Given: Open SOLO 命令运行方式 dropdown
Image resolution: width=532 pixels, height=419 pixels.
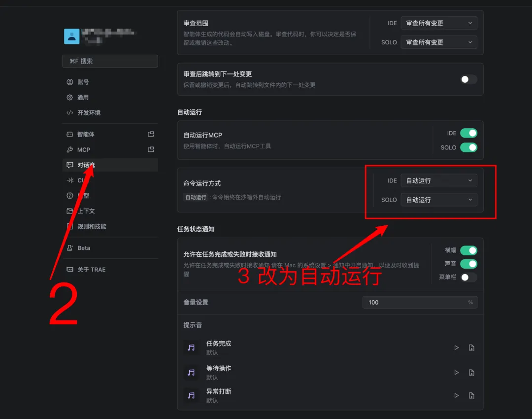Looking at the screenshot, I should pyautogui.click(x=439, y=200).
